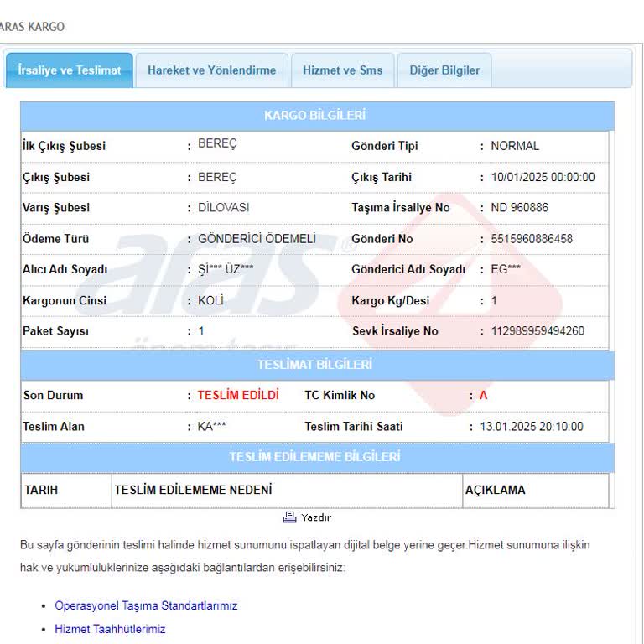Click the Teslim Tarihi Saati label
Viewport: 644px width, 644px height.
(354, 426)
